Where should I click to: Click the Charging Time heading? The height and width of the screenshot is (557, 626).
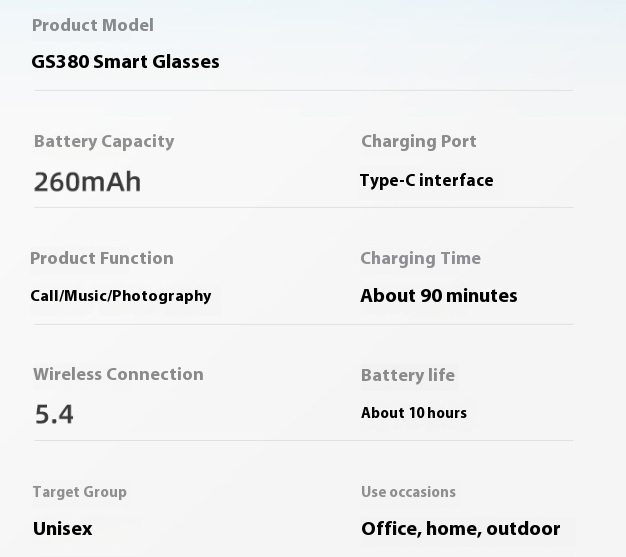[421, 259]
